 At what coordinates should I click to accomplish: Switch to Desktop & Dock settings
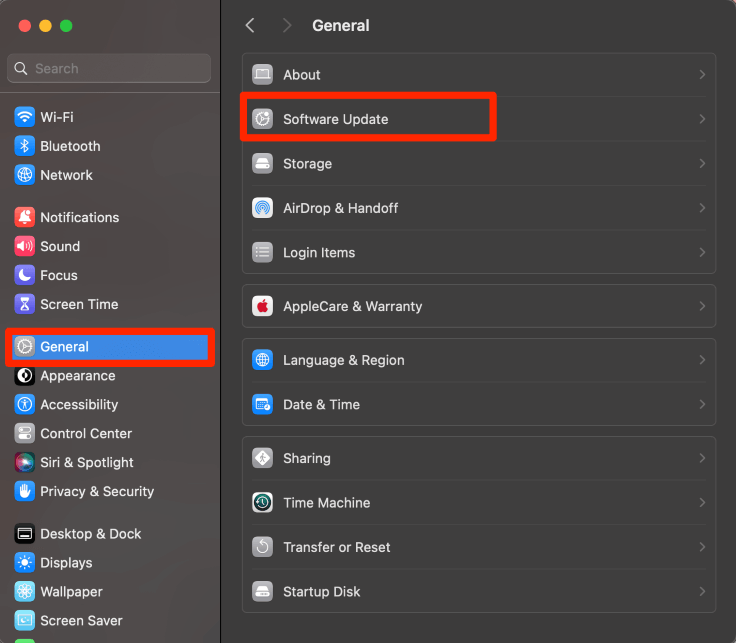(90, 534)
